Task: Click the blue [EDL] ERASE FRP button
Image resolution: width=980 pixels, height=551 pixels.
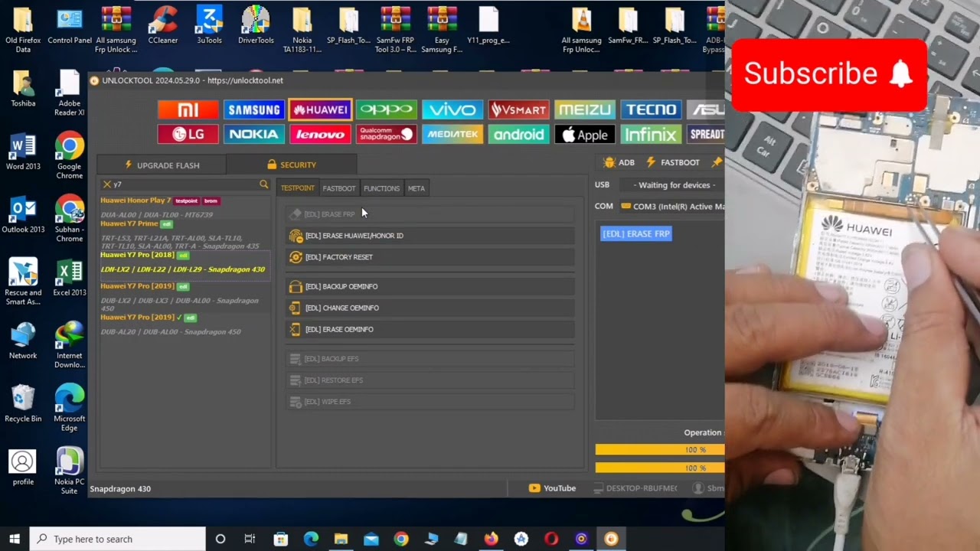Action: (x=636, y=233)
